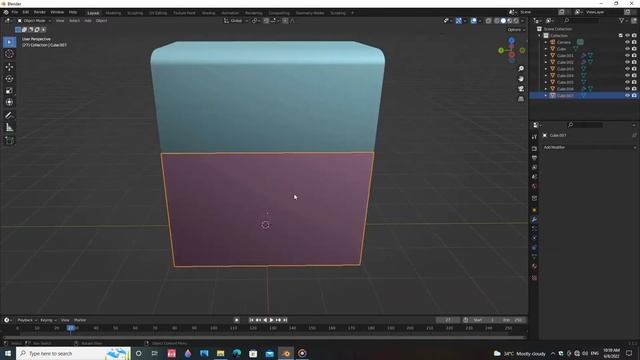
Task: Select the Cursor tool in viewport toolbar
Action: click(x=9, y=54)
